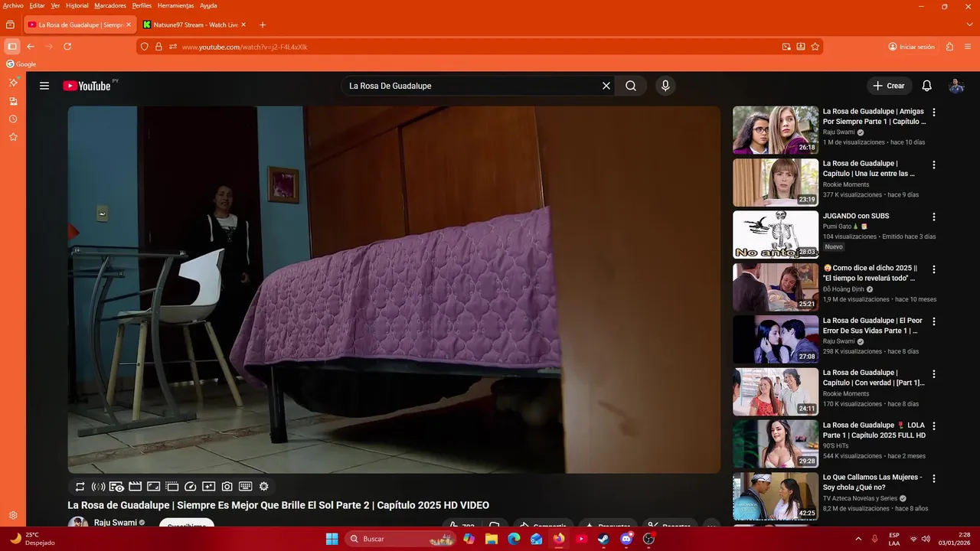
Task: Open a new tab with the plus
Action: point(263,24)
